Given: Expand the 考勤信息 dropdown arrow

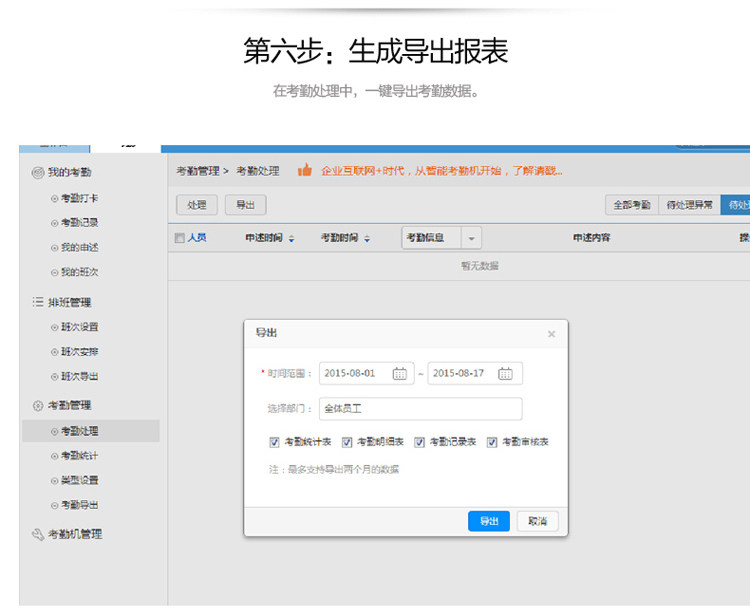Looking at the screenshot, I should (471, 238).
